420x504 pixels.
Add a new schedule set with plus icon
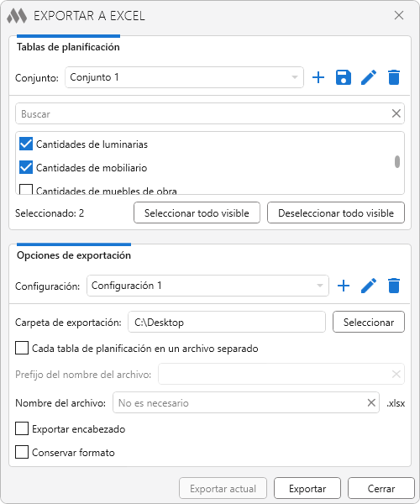coord(318,77)
